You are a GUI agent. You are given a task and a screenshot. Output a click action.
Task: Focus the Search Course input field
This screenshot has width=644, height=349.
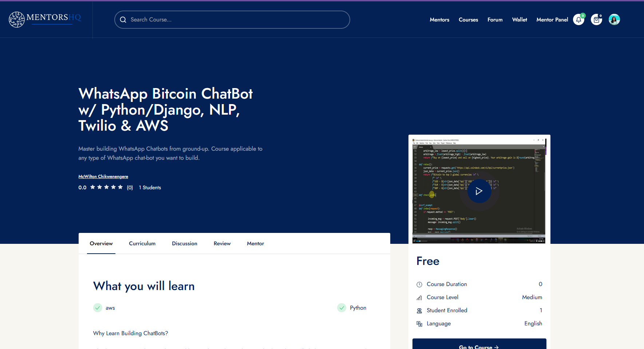(232, 20)
